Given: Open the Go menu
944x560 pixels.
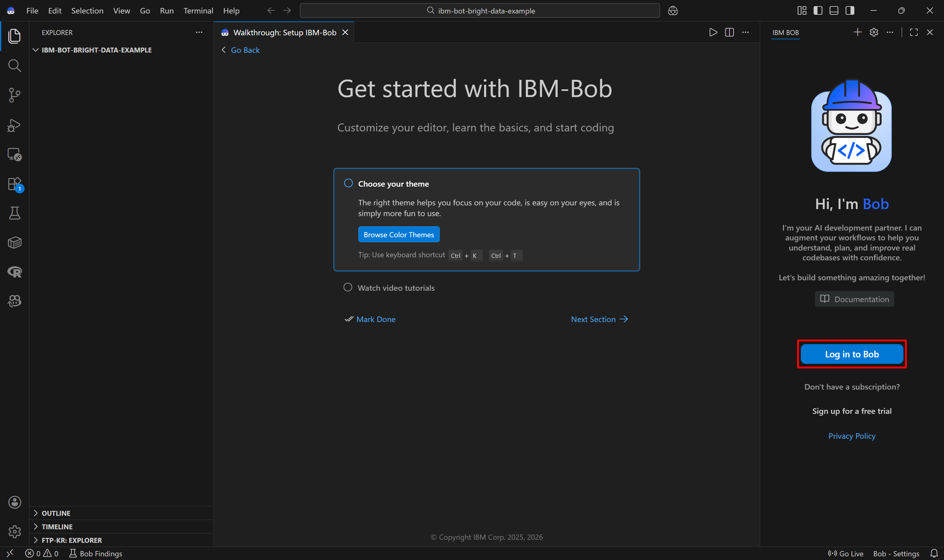Looking at the screenshot, I should (x=145, y=10).
